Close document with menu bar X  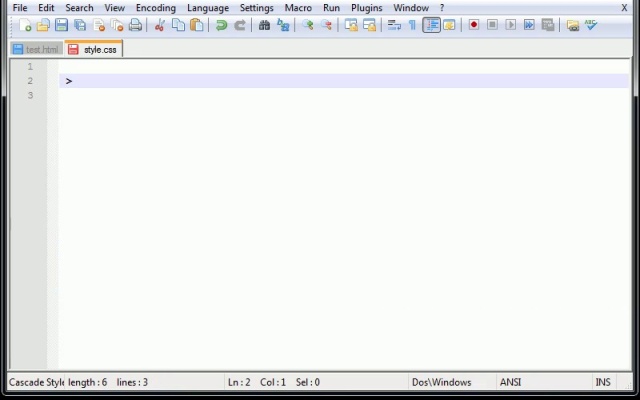pyautogui.click(x=624, y=8)
